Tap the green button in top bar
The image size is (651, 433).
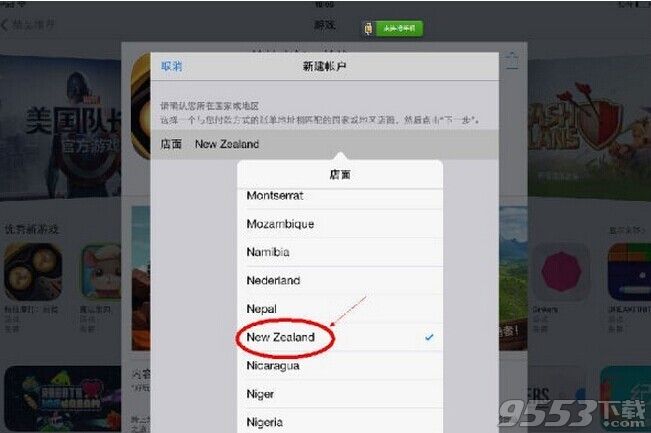click(x=399, y=28)
